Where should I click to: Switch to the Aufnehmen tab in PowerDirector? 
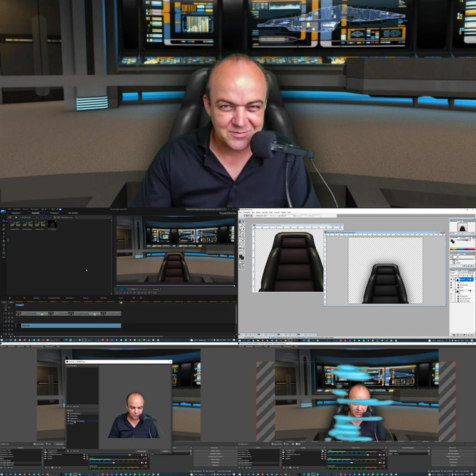pos(16,213)
